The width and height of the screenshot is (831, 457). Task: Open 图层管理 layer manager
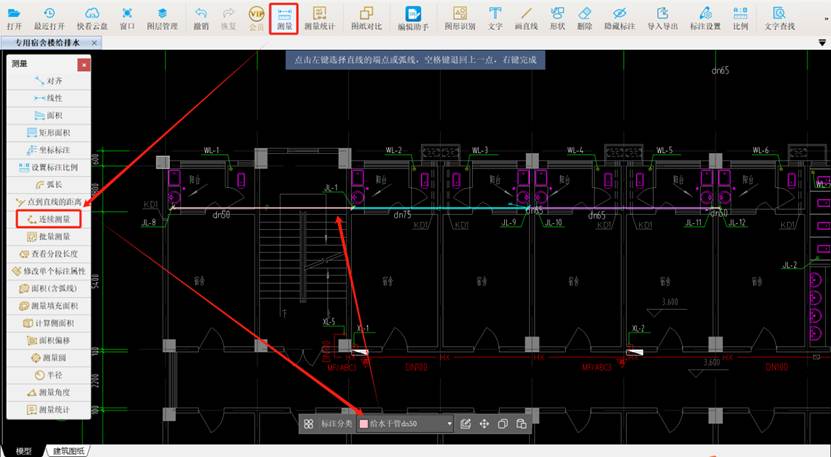[x=162, y=18]
